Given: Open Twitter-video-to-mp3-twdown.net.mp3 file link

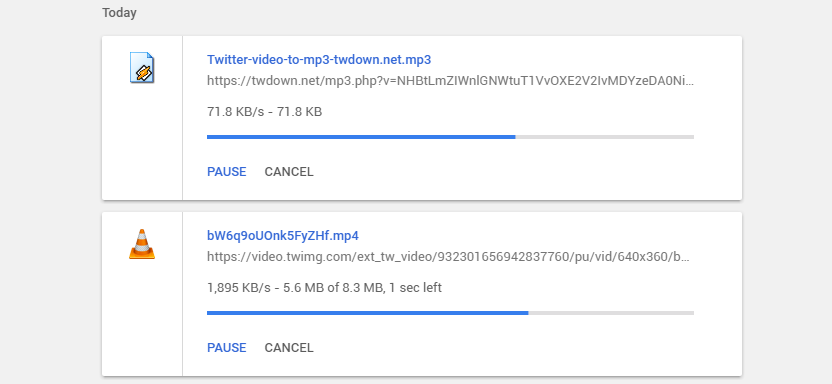Looking at the screenshot, I should [319, 59].
